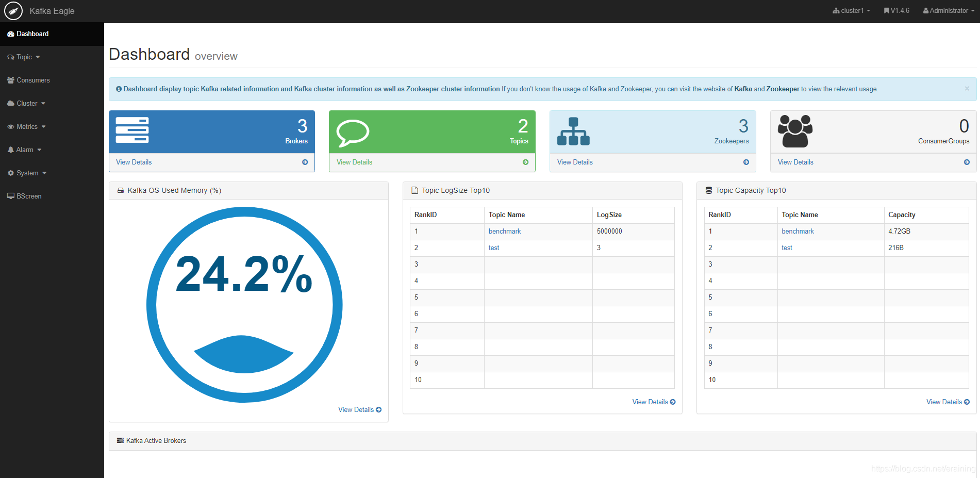Open the Dashboard sidebar item
Screen dimensions: 980x478
coord(52,34)
